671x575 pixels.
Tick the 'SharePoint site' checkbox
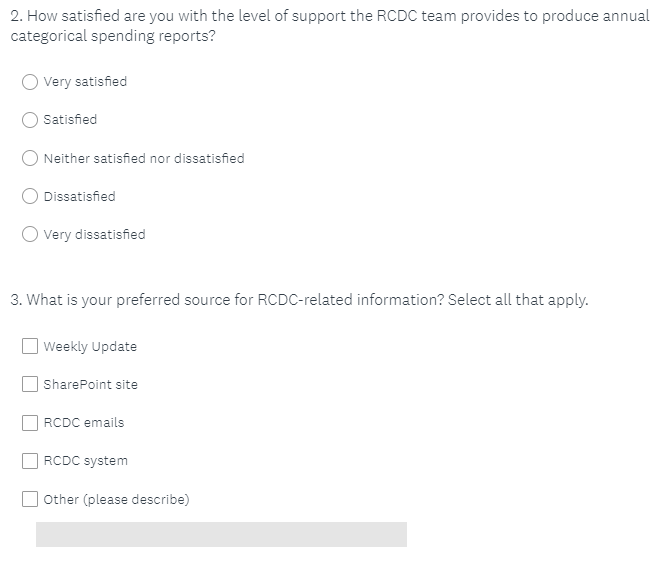tap(31, 385)
